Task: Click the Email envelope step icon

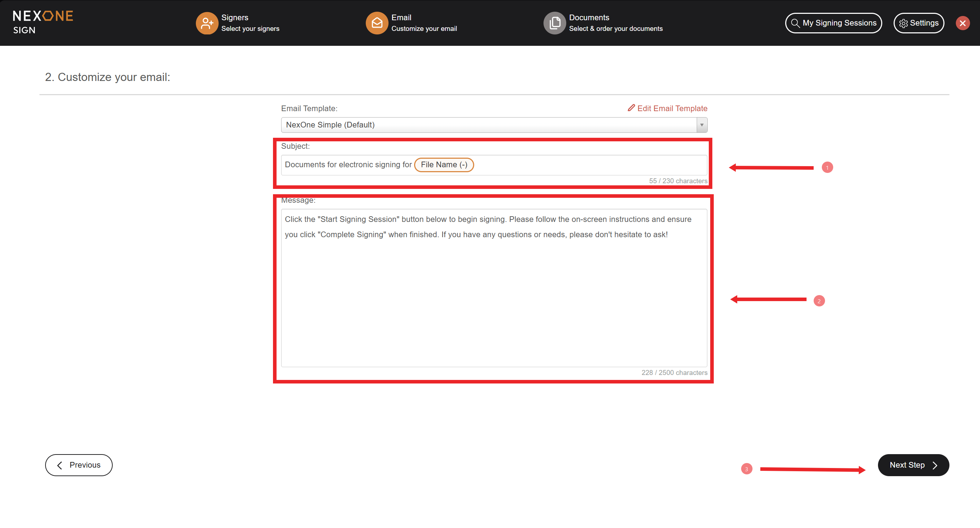Action: coord(377,23)
